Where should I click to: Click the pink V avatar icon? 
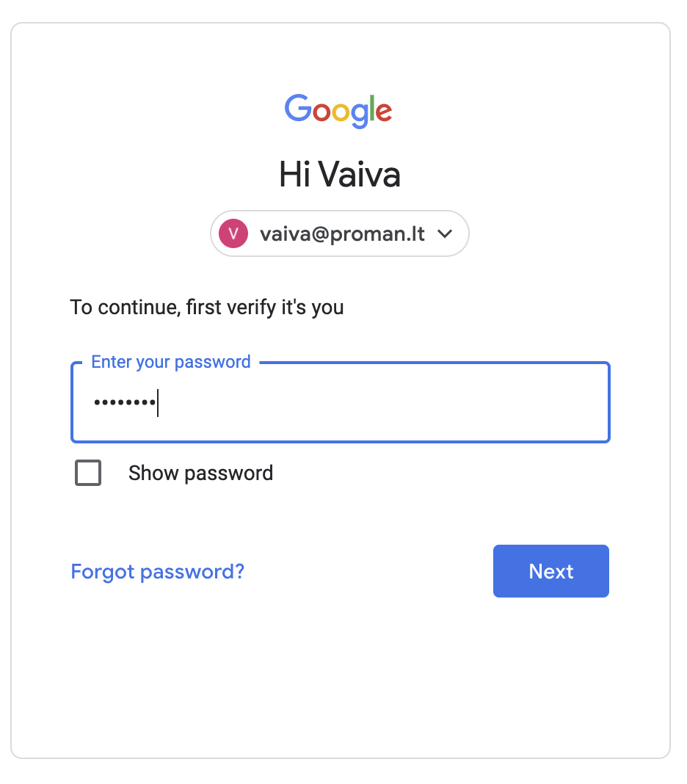[x=233, y=234]
